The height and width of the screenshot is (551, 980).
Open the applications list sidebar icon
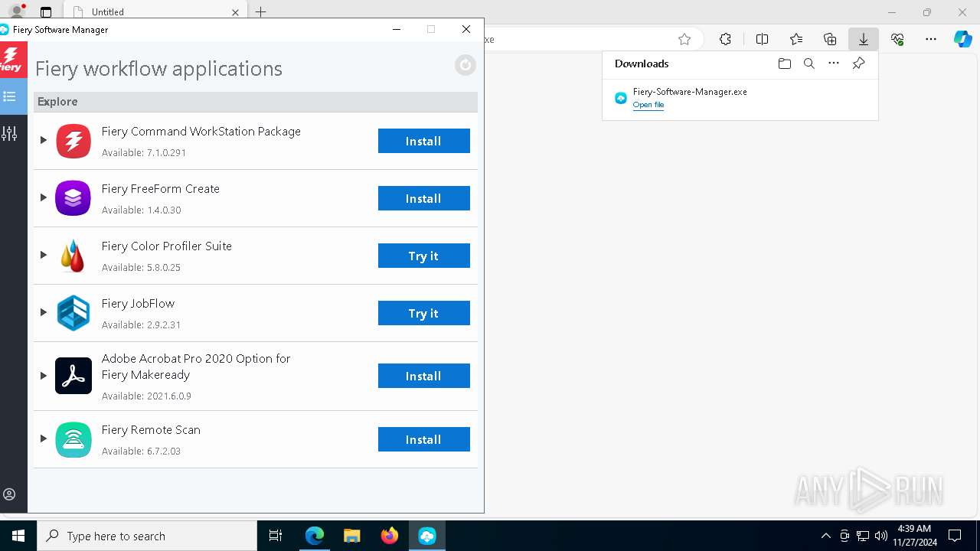[x=10, y=96]
